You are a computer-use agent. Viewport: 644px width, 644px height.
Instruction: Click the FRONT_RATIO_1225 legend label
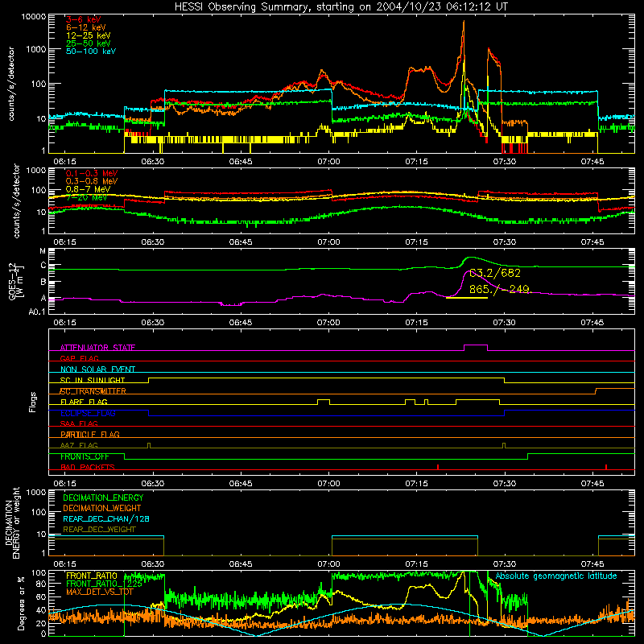click(104, 584)
